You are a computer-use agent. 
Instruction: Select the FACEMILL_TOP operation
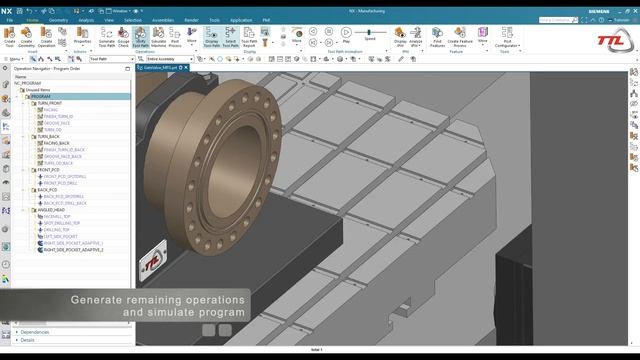click(57, 217)
